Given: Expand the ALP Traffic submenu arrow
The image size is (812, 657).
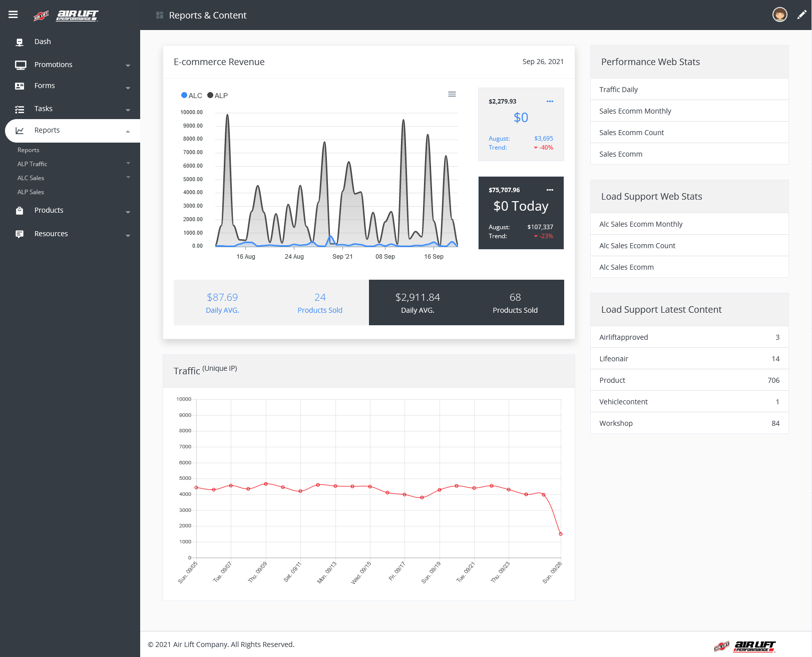Looking at the screenshot, I should (x=128, y=163).
